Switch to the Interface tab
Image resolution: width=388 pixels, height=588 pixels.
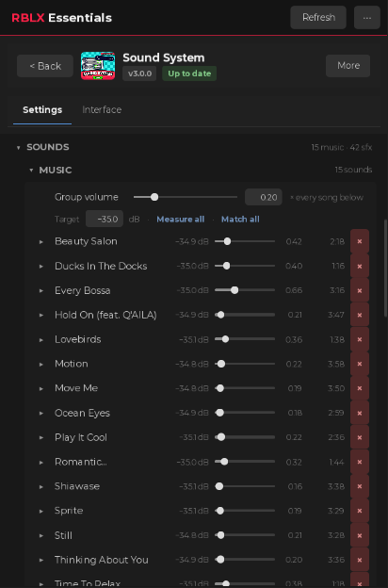102,110
